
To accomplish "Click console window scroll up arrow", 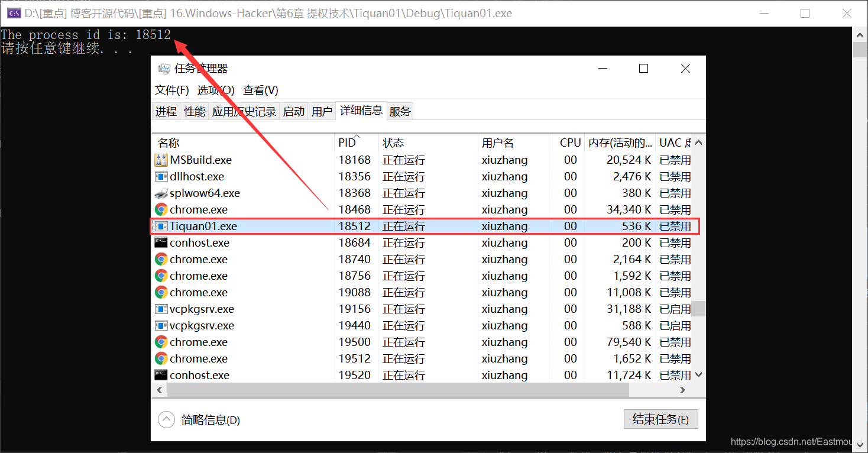I will tap(860, 34).
